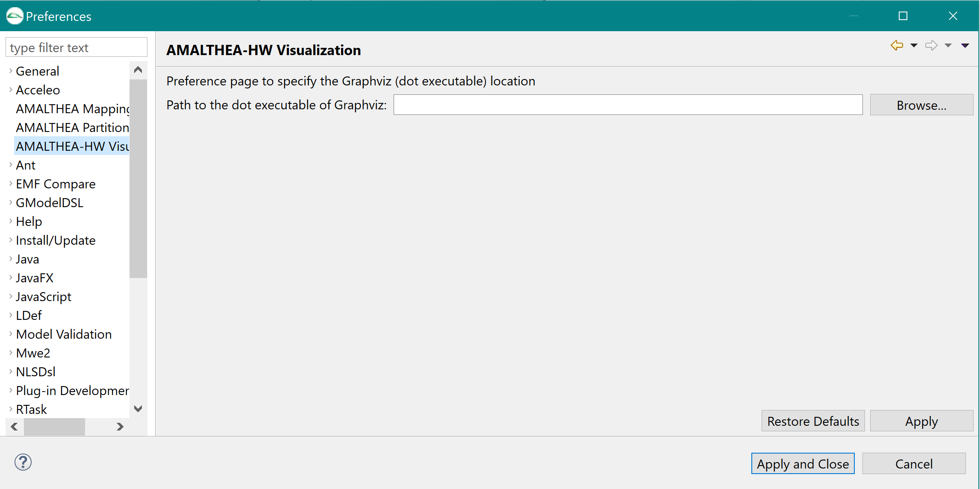The image size is (980, 489).
Task: Click the forward navigation arrow icon
Action: [x=931, y=45]
